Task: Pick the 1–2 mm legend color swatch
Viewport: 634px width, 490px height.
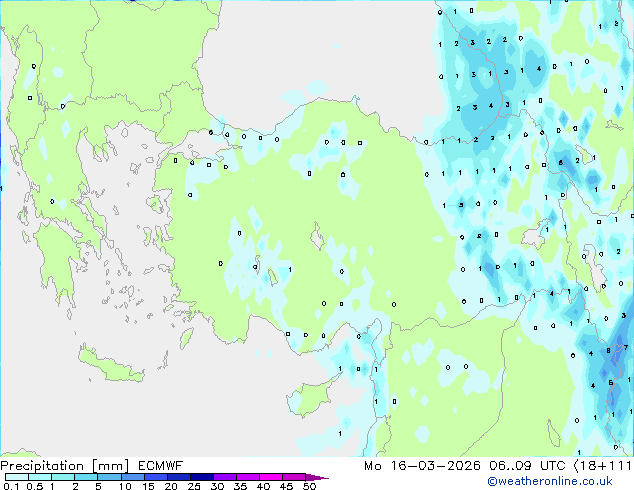Action: (x=63, y=477)
